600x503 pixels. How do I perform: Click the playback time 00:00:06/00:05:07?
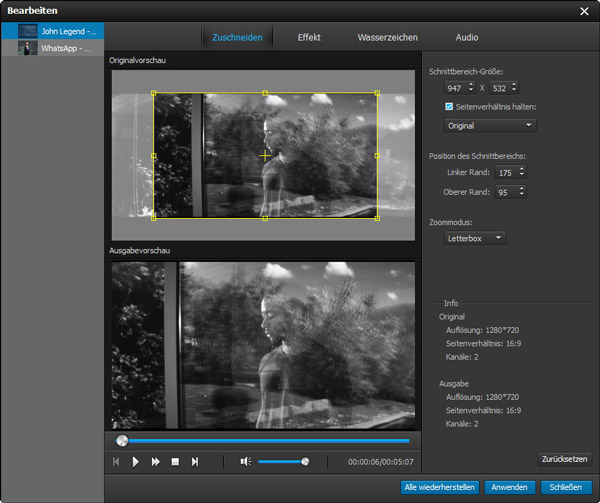coord(381,462)
